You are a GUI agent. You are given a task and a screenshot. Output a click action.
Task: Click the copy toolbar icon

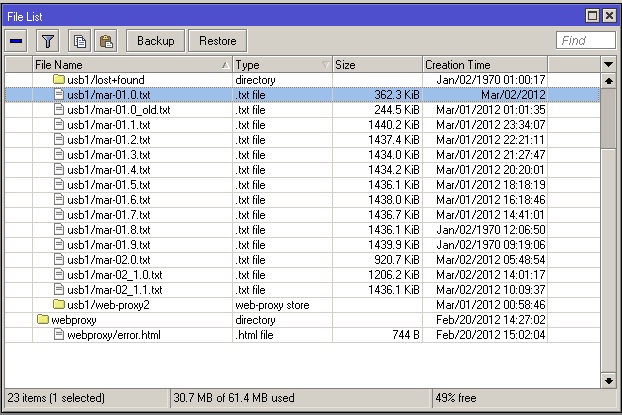80,41
